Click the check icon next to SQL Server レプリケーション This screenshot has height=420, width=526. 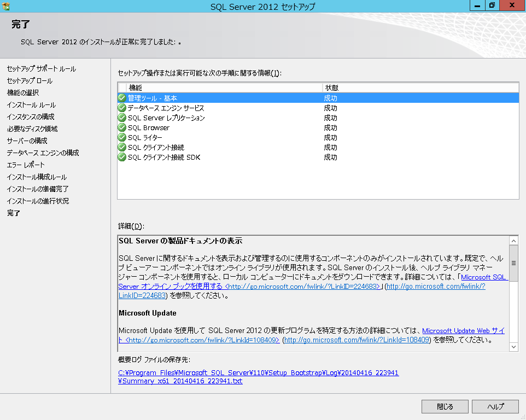122,118
